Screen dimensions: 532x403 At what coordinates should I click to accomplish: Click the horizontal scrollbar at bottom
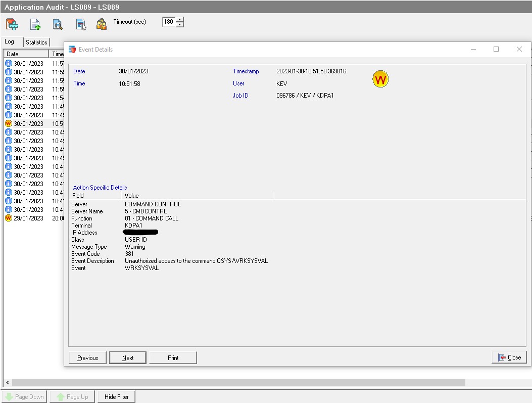(238, 383)
